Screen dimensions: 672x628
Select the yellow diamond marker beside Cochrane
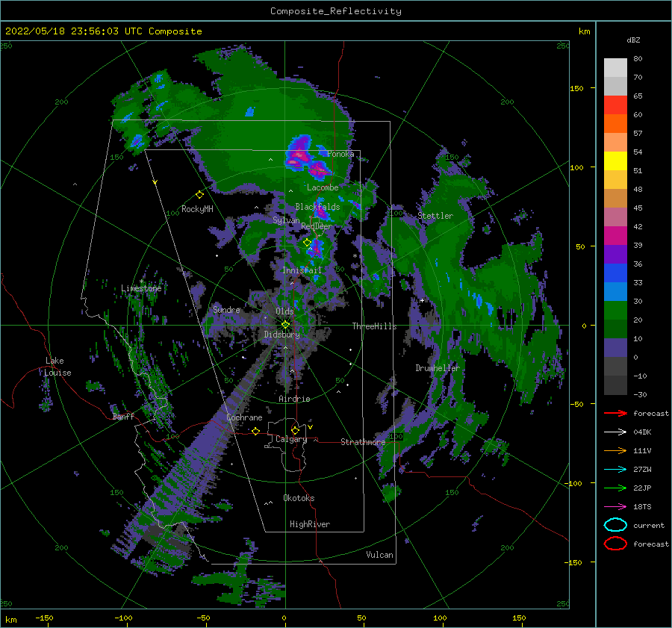(x=256, y=431)
